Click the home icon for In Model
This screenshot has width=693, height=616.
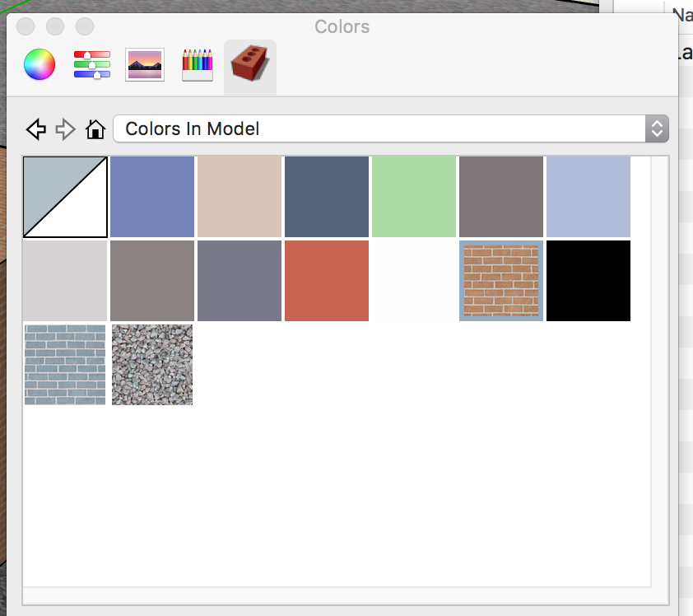coord(95,129)
